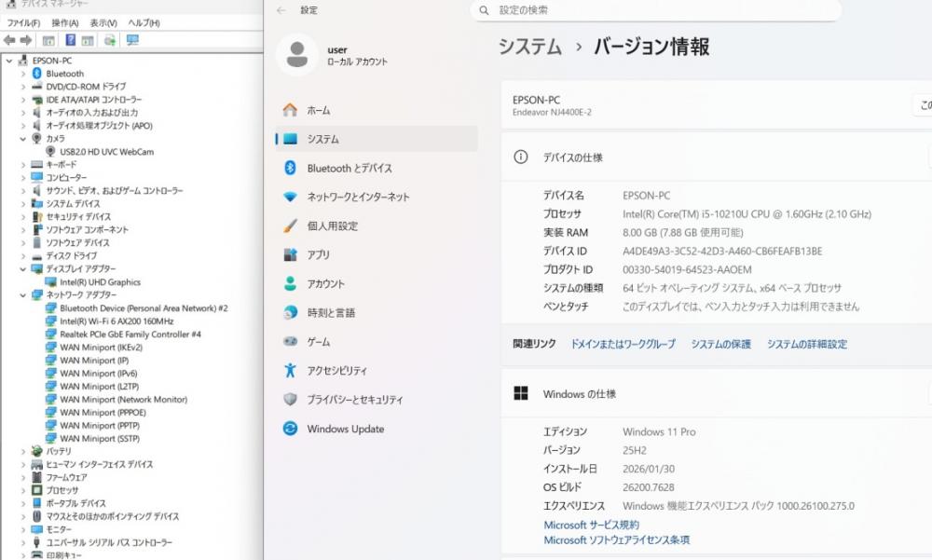Click the プロセッサ value Intel Core i5-10210U
This screenshot has width=932, height=560.
747,214
